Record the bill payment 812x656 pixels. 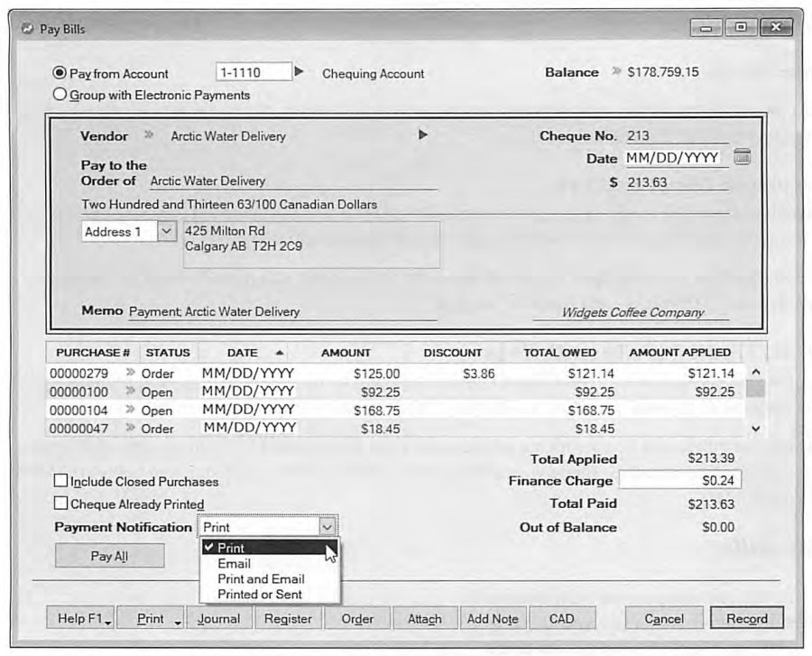coord(747,619)
